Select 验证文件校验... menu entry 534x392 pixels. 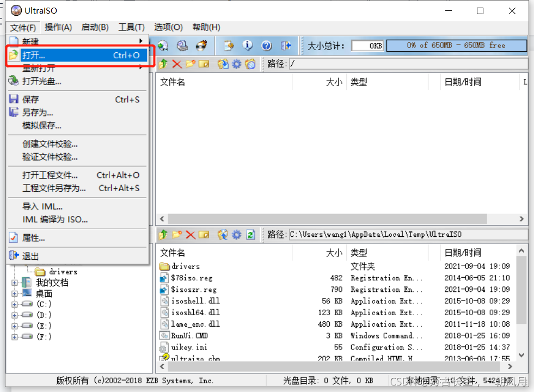pyautogui.click(x=78, y=157)
